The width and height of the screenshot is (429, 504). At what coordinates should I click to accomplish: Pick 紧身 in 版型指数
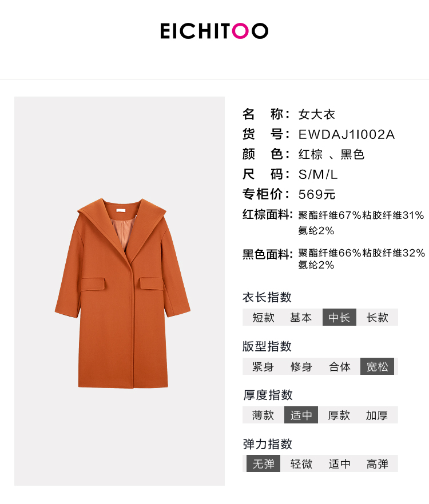point(263,367)
